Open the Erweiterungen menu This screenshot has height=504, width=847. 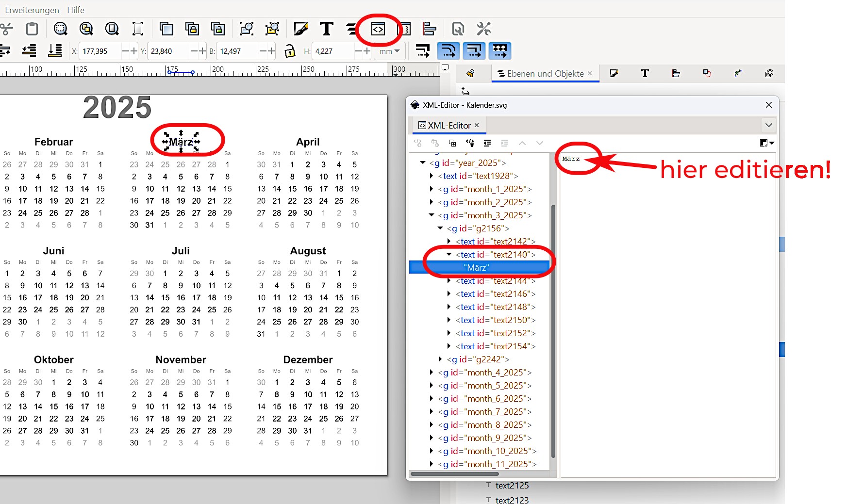coord(32,10)
